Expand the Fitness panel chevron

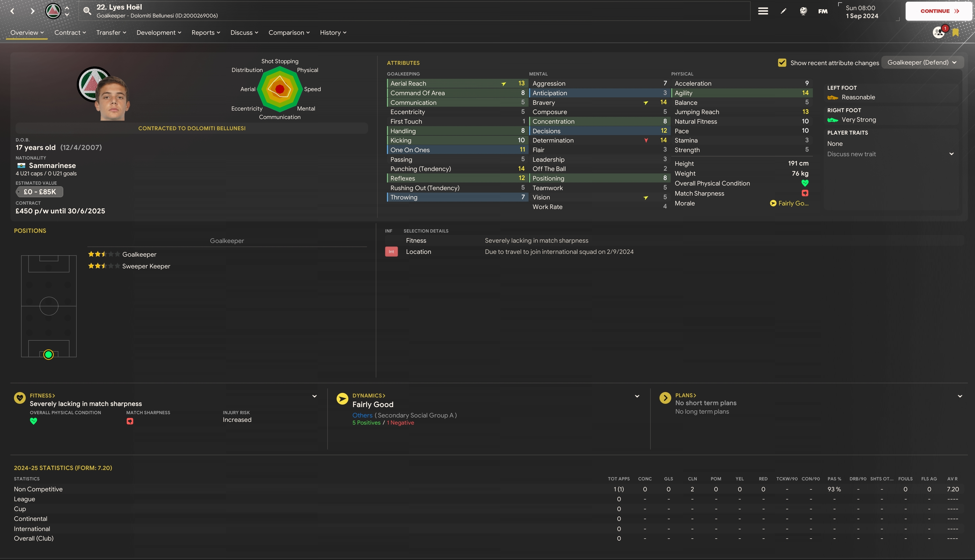pyautogui.click(x=314, y=396)
